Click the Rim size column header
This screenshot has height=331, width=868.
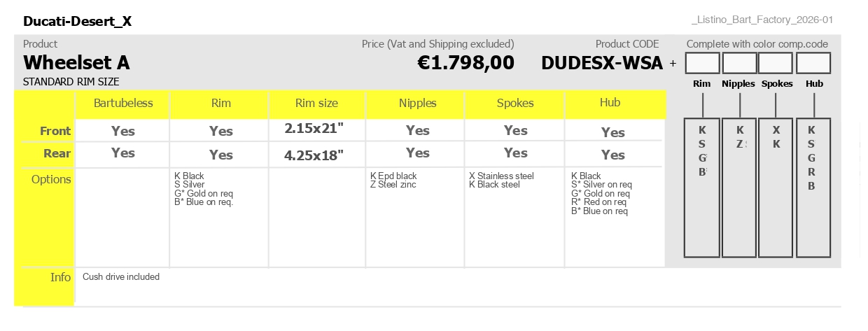tap(316, 103)
